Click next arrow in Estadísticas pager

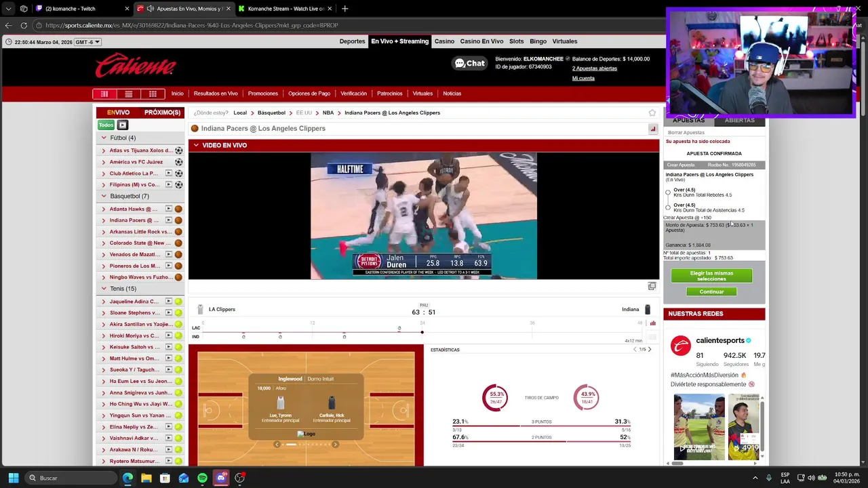coord(650,350)
